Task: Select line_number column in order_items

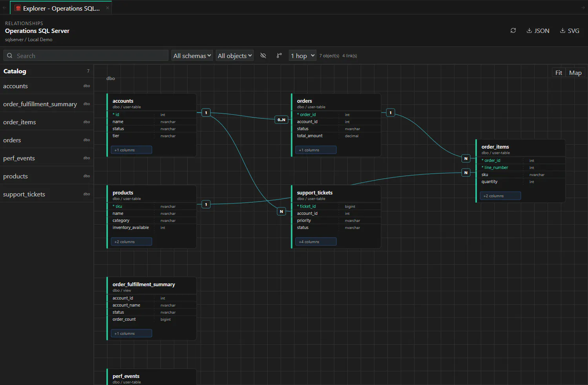Action: [x=521, y=167]
